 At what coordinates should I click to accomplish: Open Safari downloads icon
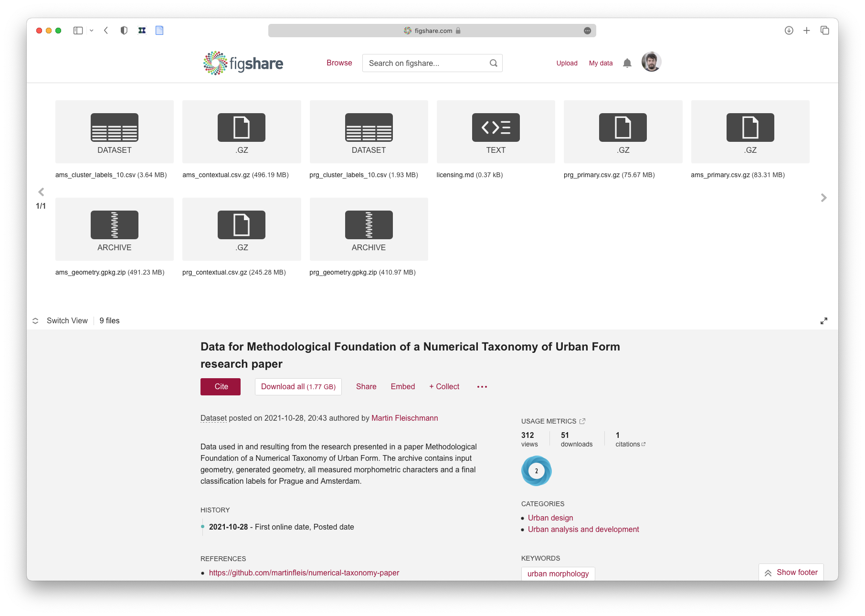tap(789, 31)
